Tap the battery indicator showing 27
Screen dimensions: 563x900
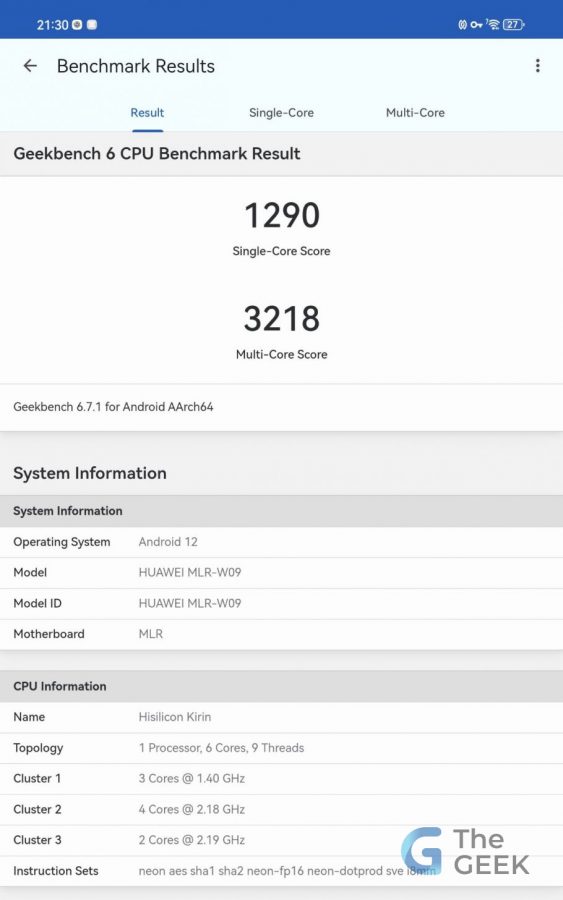pyautogui.click(x=514, y=24)
